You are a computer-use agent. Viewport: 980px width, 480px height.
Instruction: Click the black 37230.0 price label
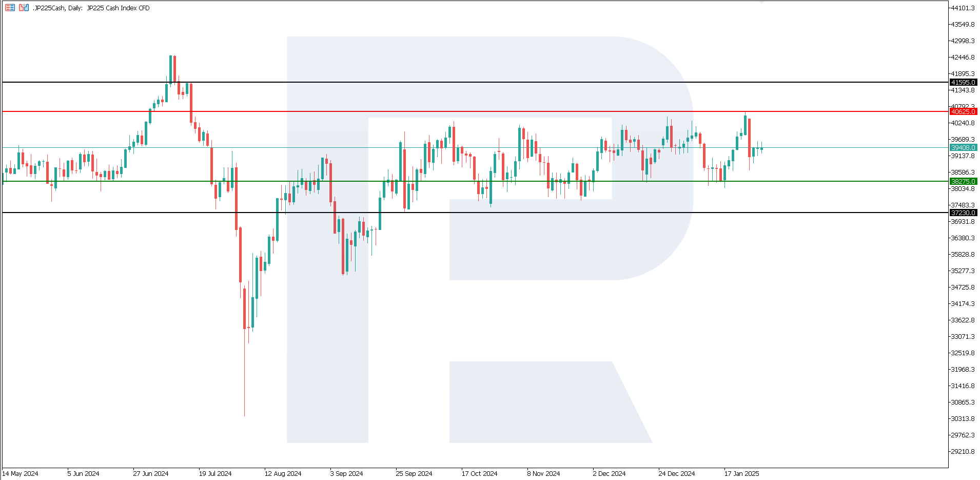click(963, 213)
